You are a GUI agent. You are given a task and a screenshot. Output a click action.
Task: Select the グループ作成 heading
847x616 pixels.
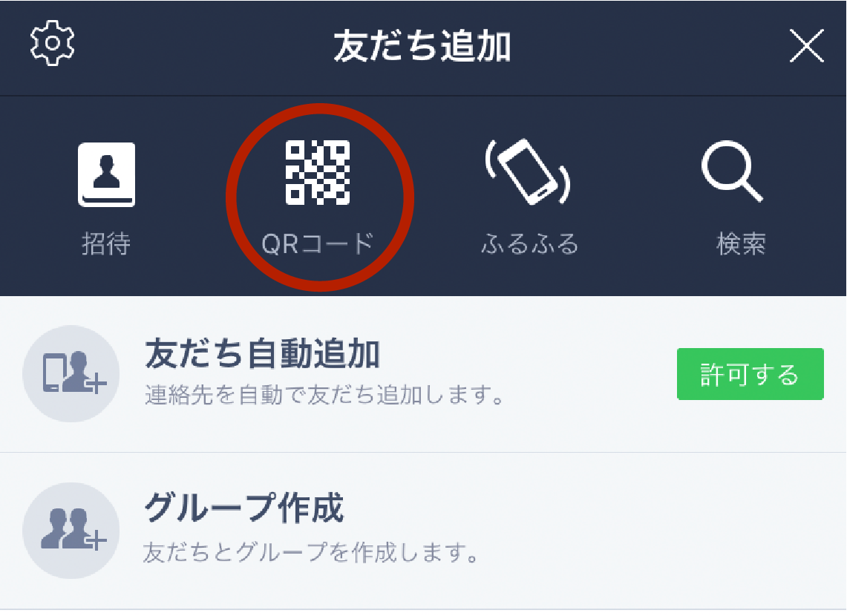(243, 508)
